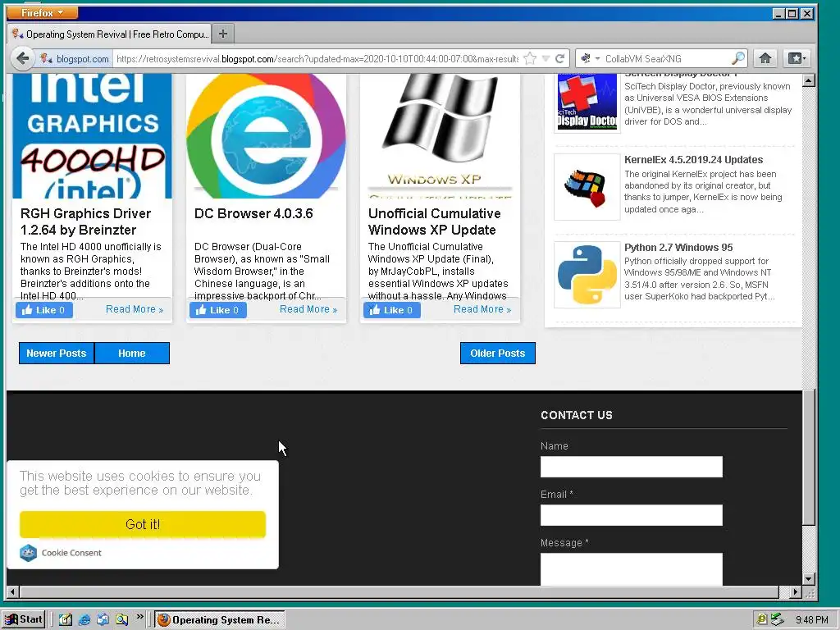Bookmark this page with the star icon

(x=530, y=58)
